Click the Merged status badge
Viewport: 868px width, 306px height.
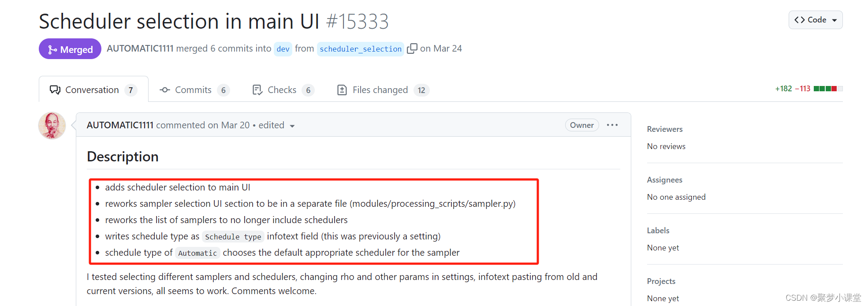(x=70, y=49)
